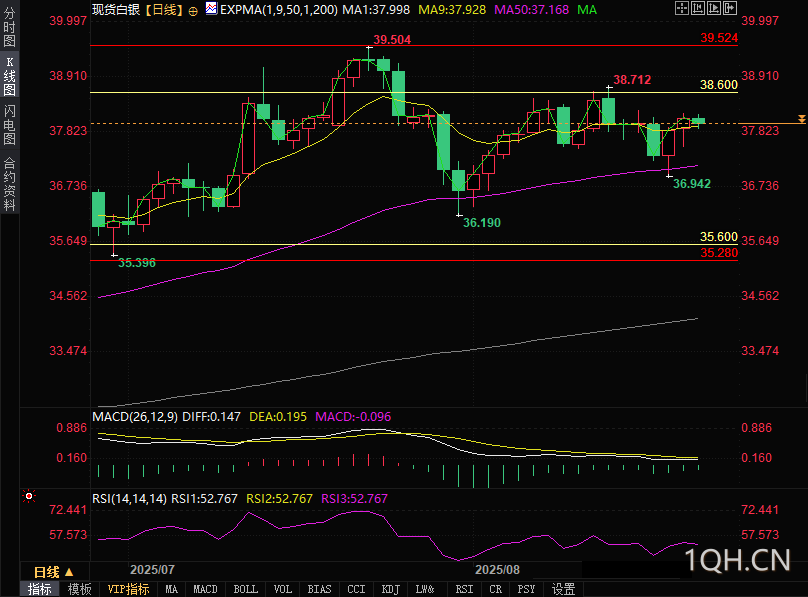
Task: Click the candlestick at the 39.504 high
Action: click(368, 60)
